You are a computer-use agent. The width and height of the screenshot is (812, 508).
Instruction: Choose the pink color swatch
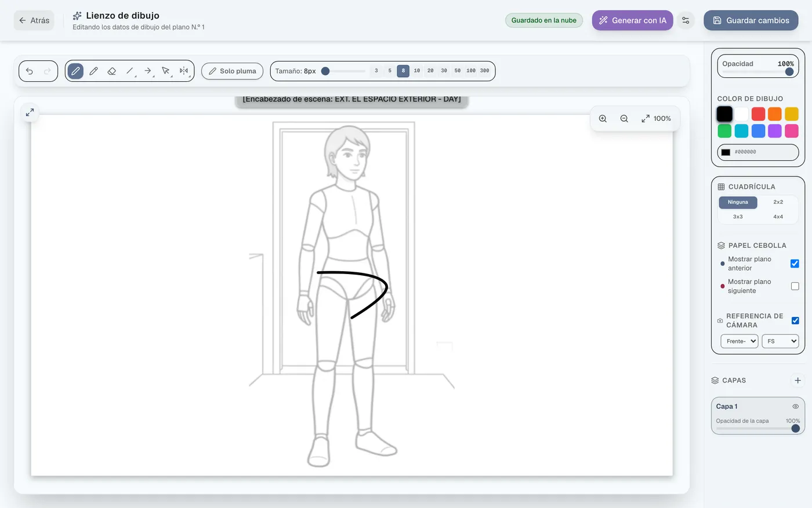pyautogui.click(x=792, y=131)
